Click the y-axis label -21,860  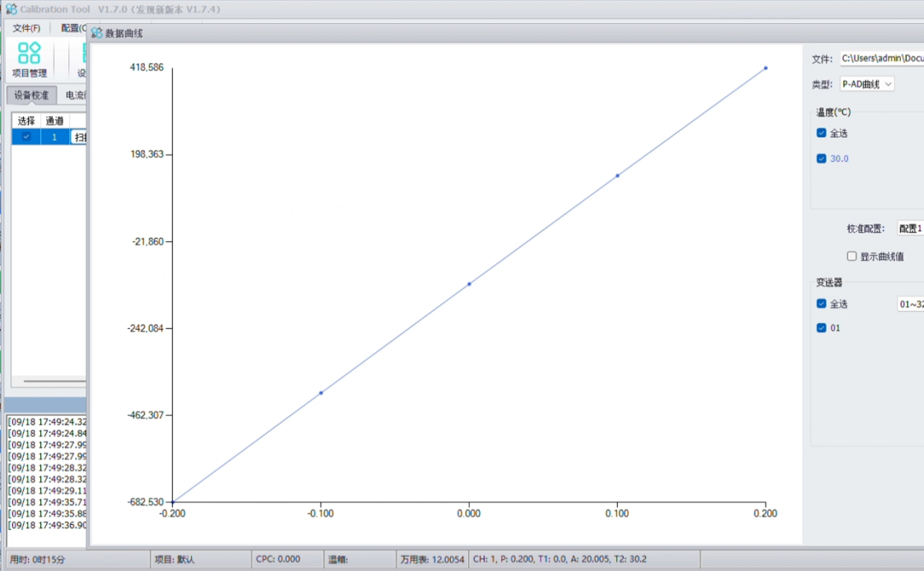point(148,241)
